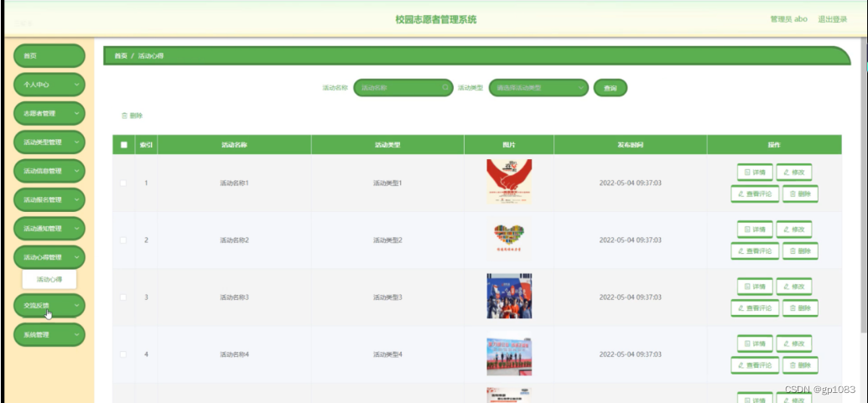This screenshot has height=403, width=868.
Task: Click the 活动类型4 cell
Action: point(387,354)
